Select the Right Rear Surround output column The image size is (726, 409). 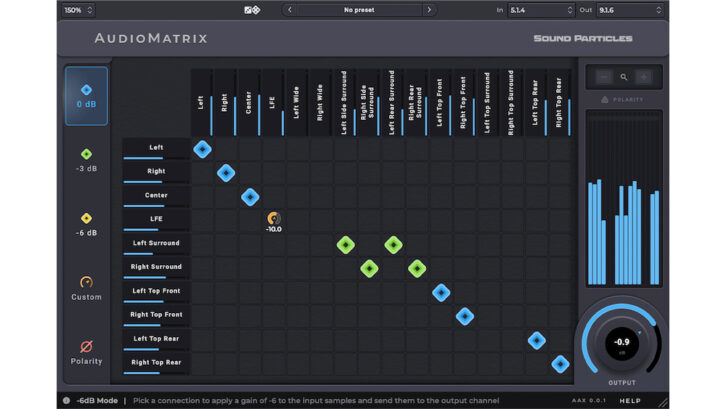click(416, 103)
